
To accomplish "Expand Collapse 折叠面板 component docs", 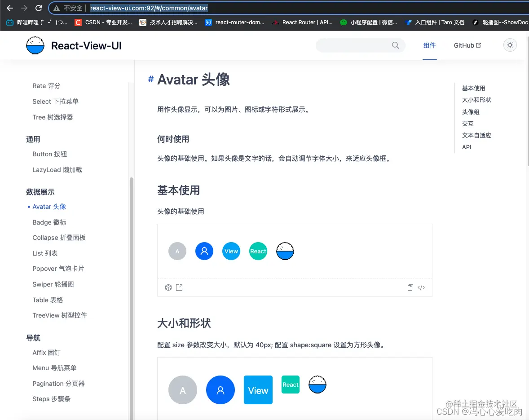I will point(59,238).
